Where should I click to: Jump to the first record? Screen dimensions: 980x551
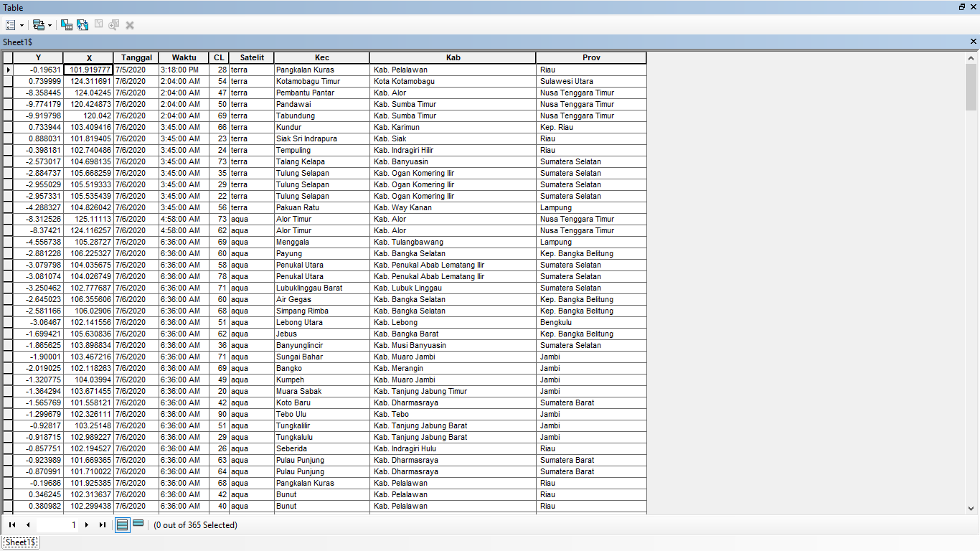(x=12, y=525)
